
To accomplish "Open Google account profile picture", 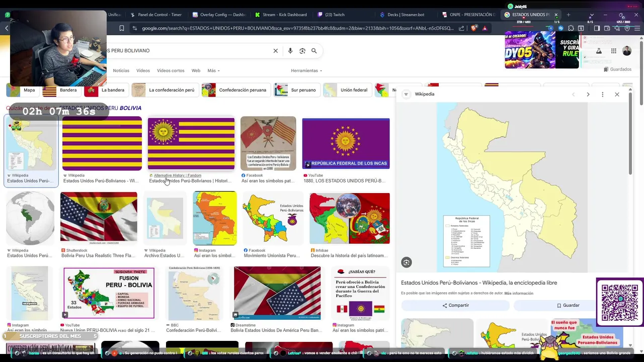I will coord(627,51).
